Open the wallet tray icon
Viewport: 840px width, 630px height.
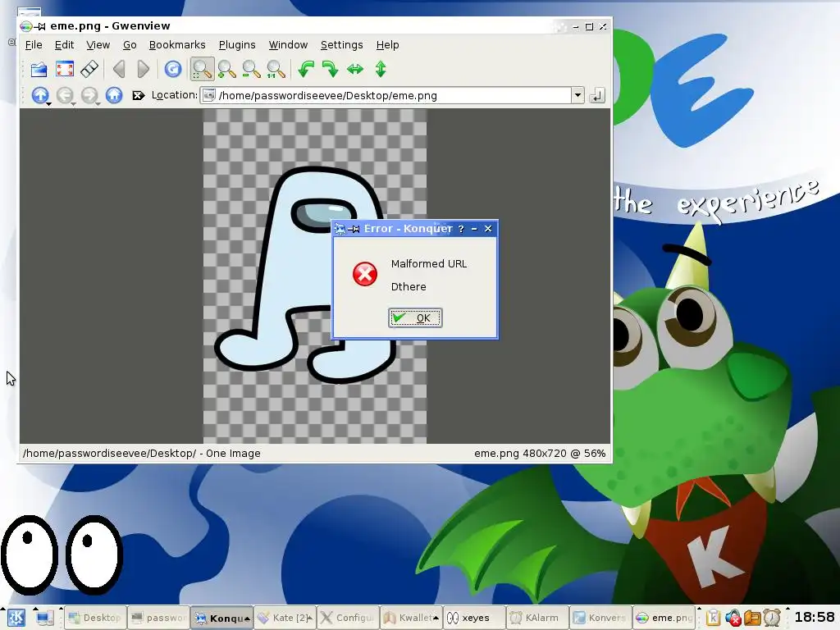point(753,618)
